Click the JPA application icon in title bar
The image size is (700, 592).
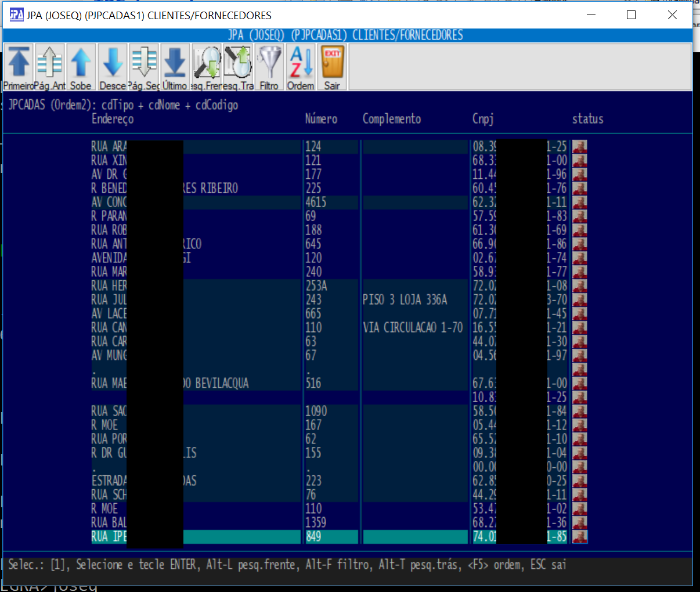[x=16, y=15]
